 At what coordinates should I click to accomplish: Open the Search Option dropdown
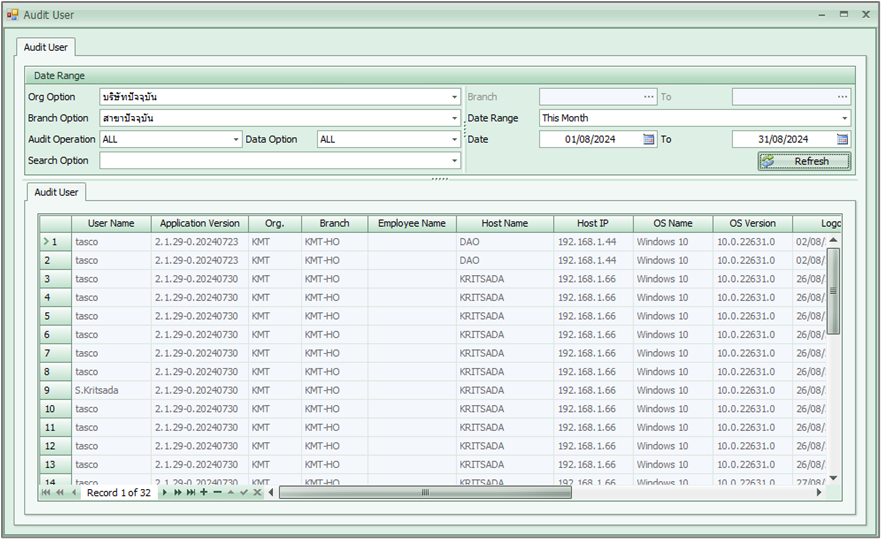[455, 160]
